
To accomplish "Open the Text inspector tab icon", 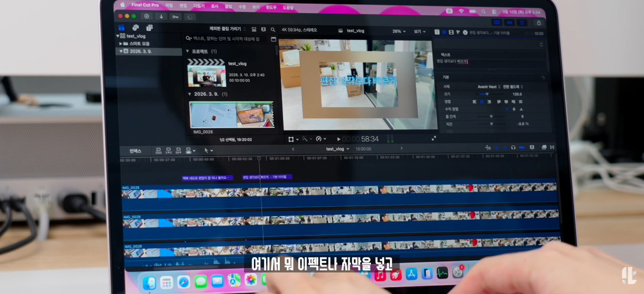I will (437, 32).
